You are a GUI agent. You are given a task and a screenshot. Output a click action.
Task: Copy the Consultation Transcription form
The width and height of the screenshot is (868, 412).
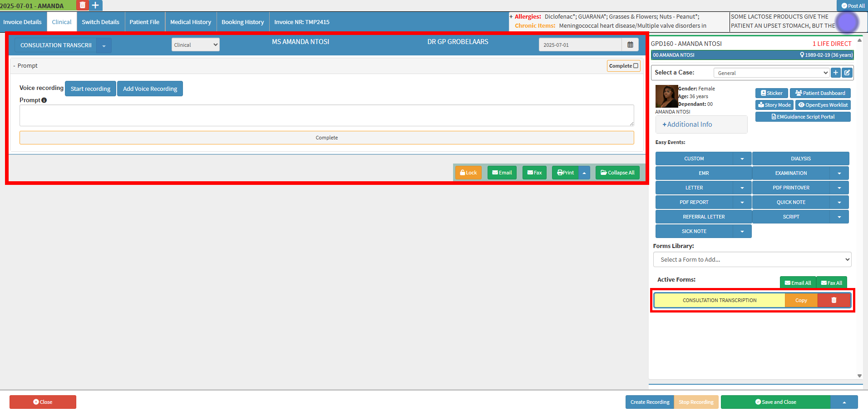click(801, 300)
